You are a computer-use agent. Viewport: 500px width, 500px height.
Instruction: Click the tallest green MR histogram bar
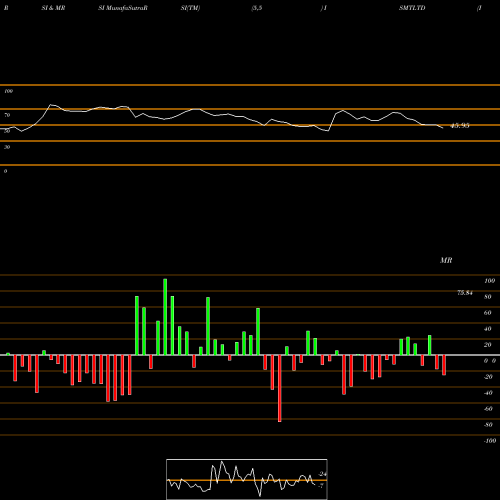165,317
